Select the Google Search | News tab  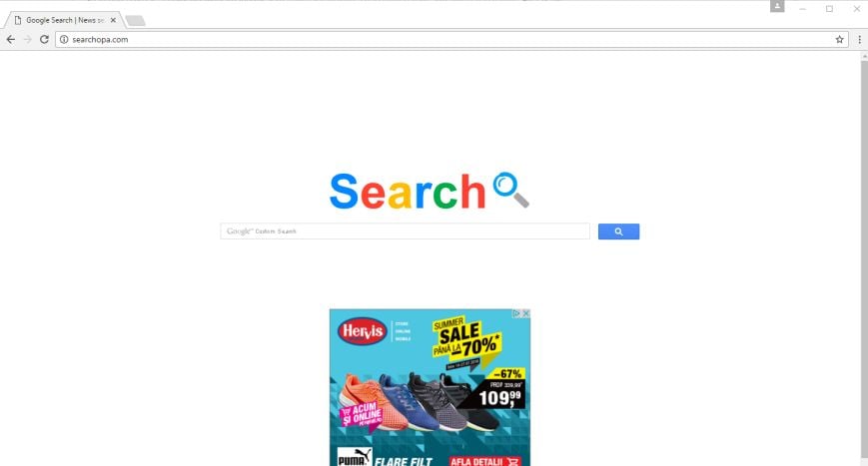coord(63,20)
